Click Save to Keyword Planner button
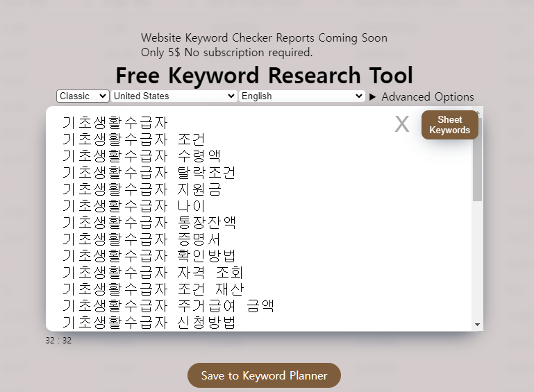Image resolution: width=534 pixels, height=392 pixels. coord(264,375)
